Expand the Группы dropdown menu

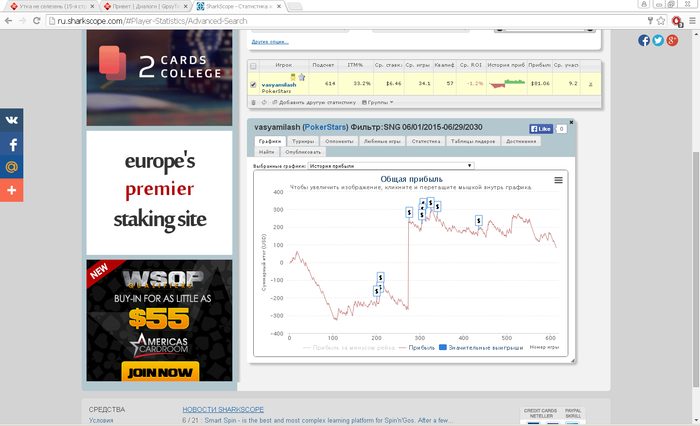[378, 102]
